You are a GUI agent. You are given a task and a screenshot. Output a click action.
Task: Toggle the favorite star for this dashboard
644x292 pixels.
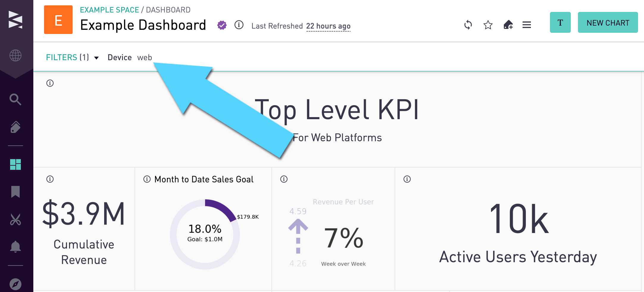(x=487, y=25)
